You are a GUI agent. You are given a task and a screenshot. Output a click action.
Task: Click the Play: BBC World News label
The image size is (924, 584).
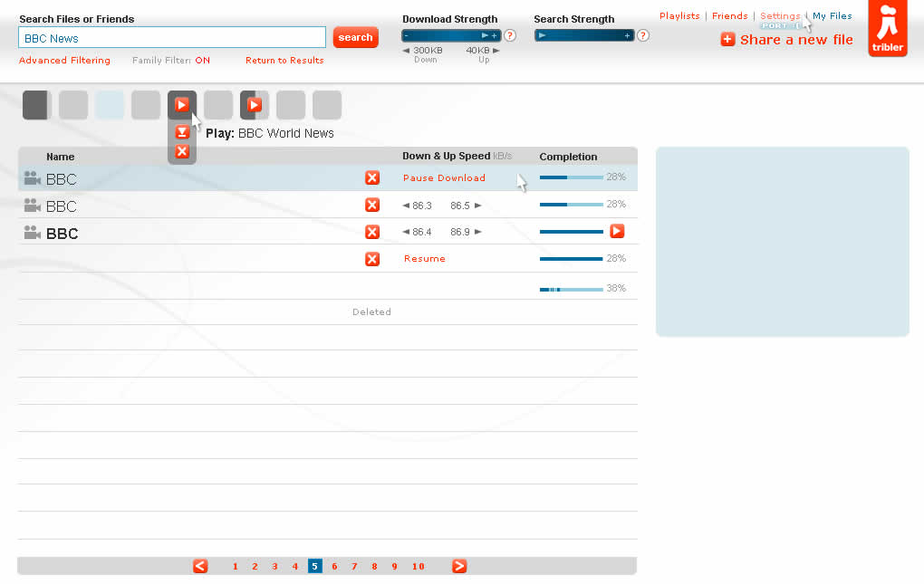(x=270, y=133)
